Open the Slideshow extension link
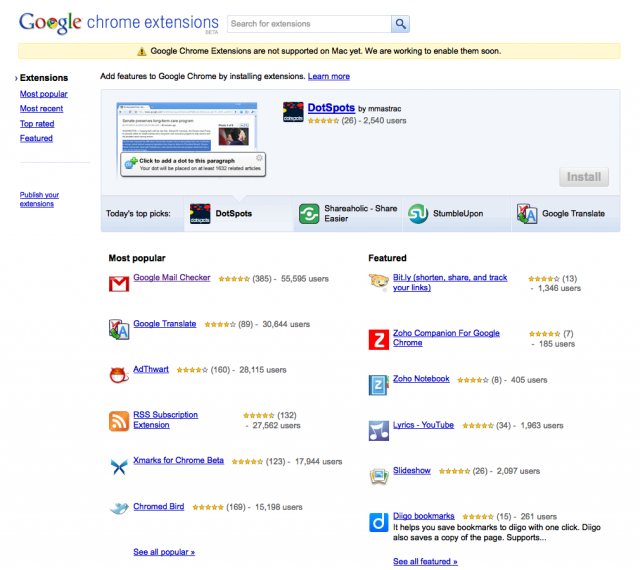This screenshot has height=570, width=640. [x=411, y=471]
